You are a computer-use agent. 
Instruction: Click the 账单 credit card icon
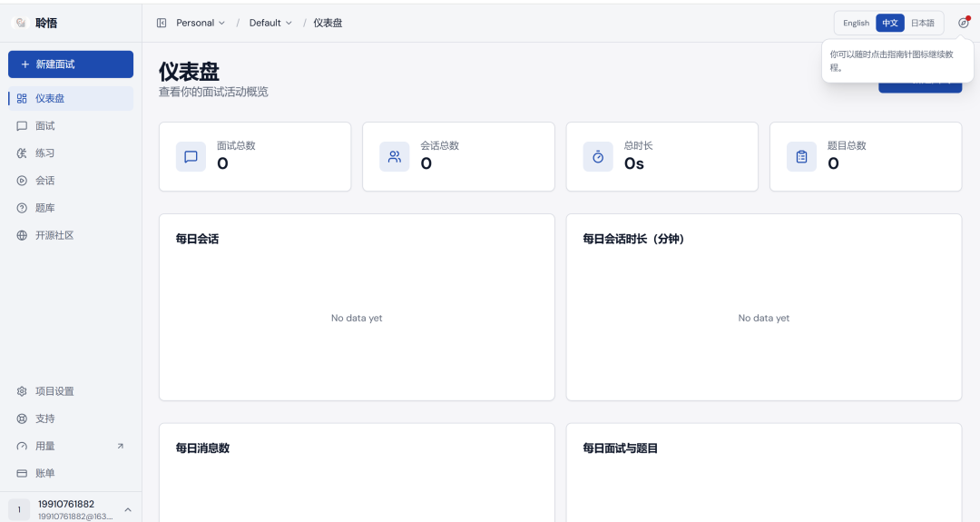click(x=22, y=473)
